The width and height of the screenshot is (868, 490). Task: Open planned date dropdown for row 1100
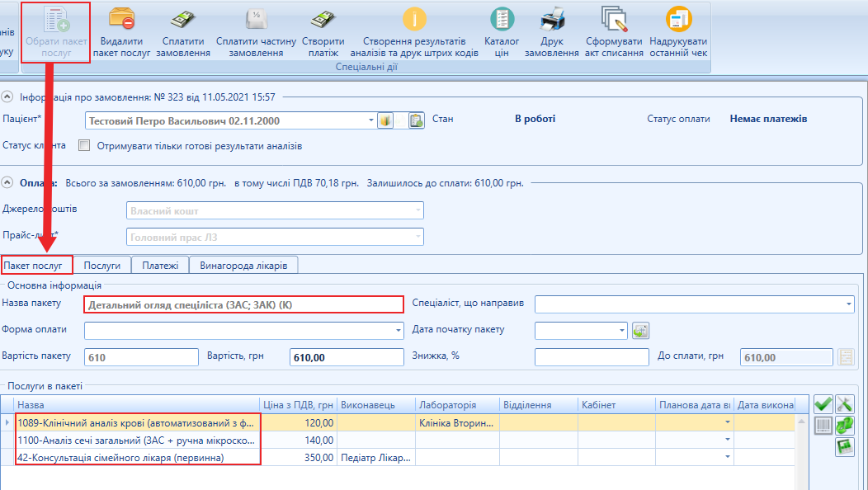tap(728, 440)
